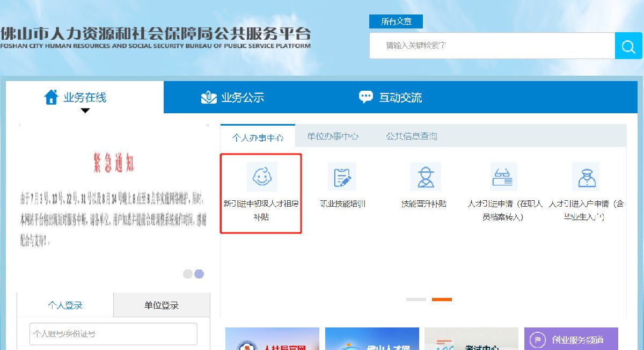Screen dimensions: 644x350
Task: Open 人才引进申请 (在职人员档案转入) icon
Action: coord(503,177)
